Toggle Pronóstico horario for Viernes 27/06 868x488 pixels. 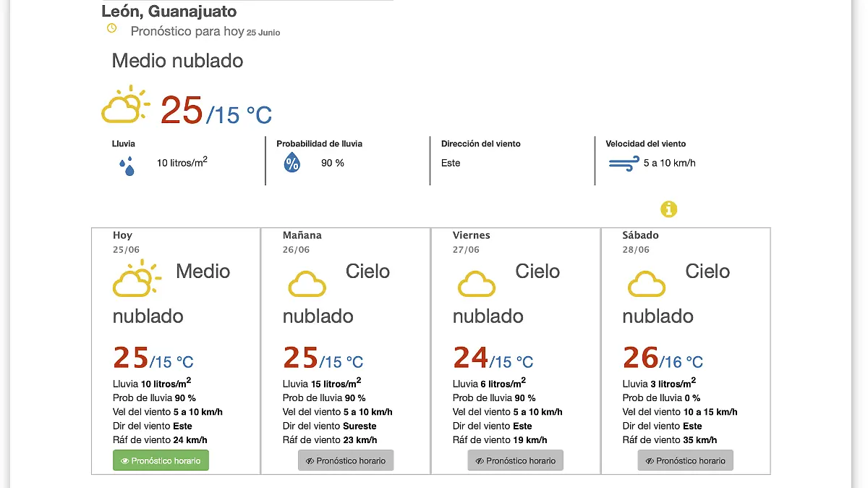(x=516, y=460)
